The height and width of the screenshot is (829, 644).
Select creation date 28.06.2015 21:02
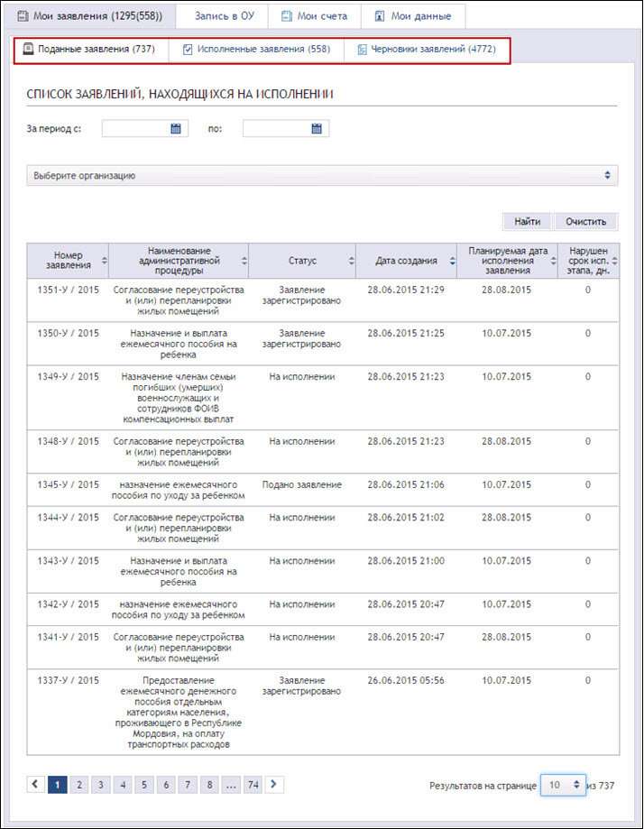tap(406, 517)
